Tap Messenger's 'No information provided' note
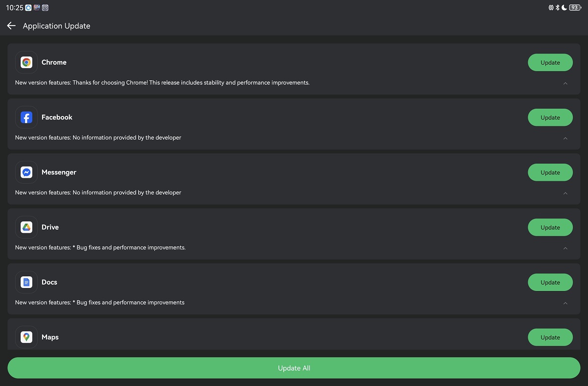Screen dimensions: 588x386 pos(98,193)
